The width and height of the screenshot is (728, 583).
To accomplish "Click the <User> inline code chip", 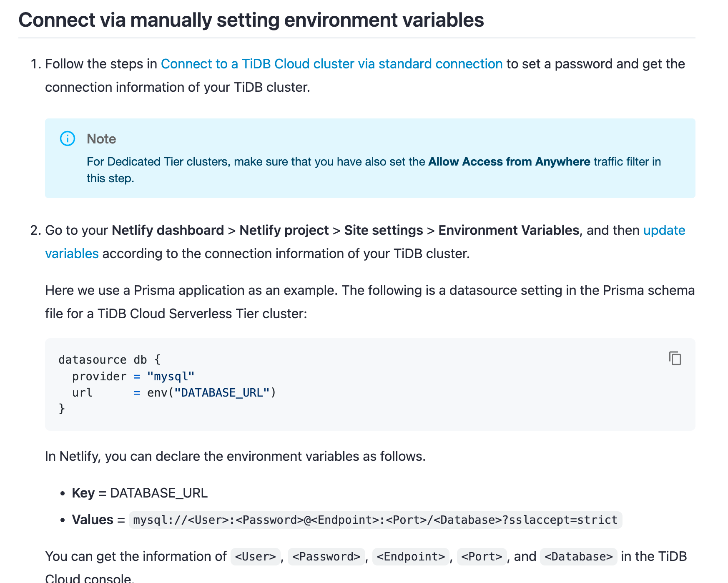I will tap(255, 557).
